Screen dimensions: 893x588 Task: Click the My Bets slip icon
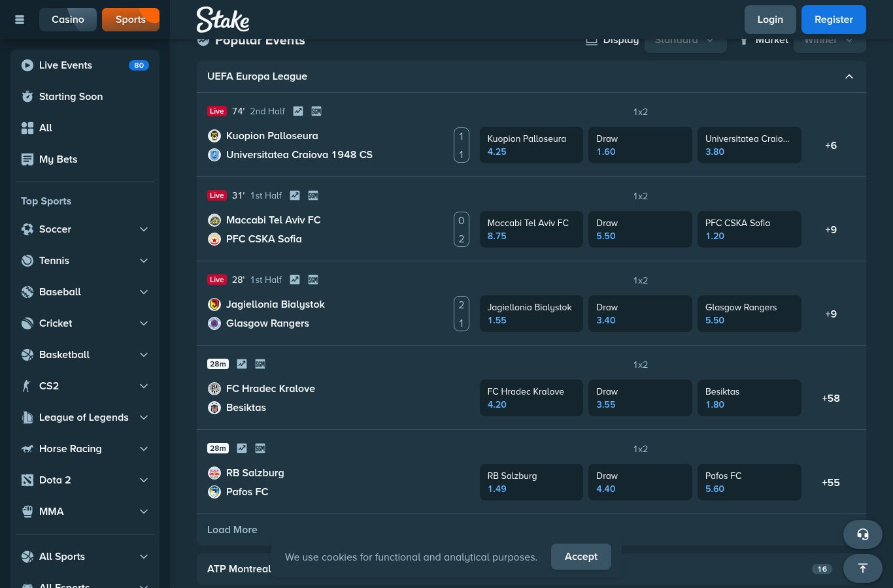pyautogui.click(x=27, y=159)
